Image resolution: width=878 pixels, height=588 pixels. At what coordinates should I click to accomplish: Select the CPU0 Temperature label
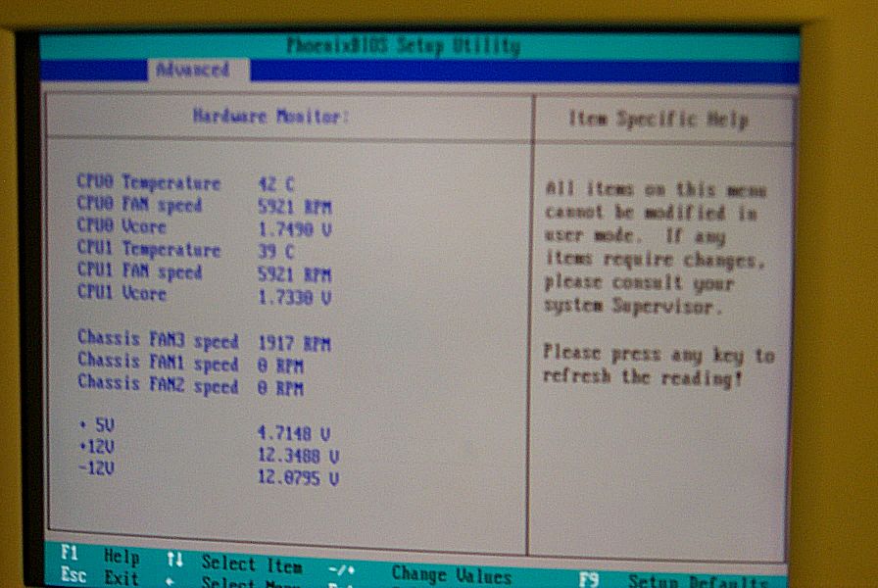(148, 182)
